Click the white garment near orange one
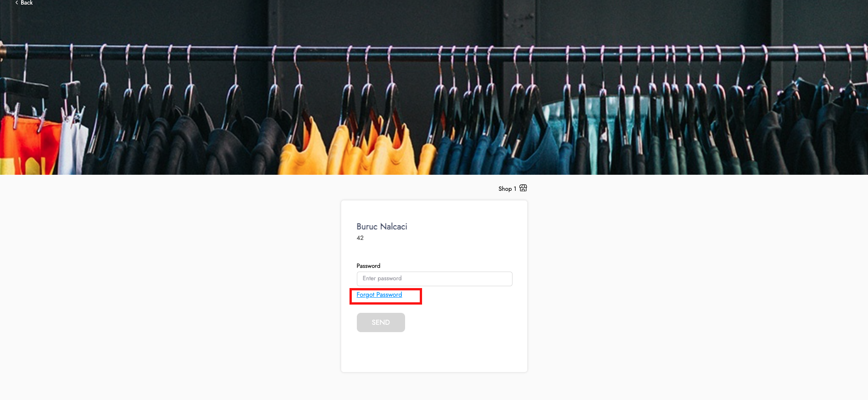868x400 pixels. 73,147
